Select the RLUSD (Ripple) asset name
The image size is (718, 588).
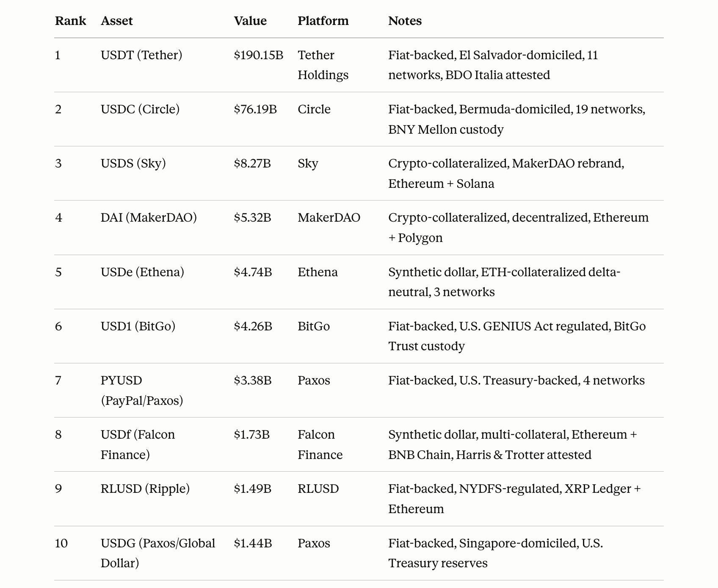145,489
